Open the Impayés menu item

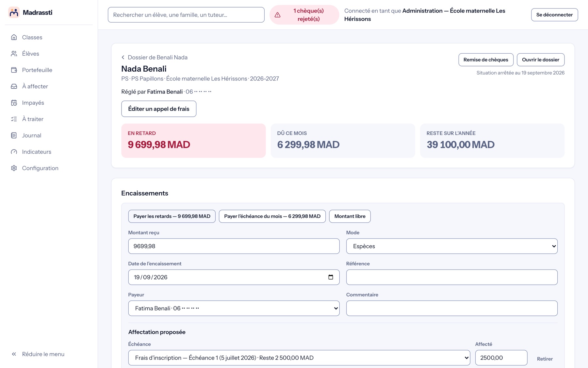[49, 103]
